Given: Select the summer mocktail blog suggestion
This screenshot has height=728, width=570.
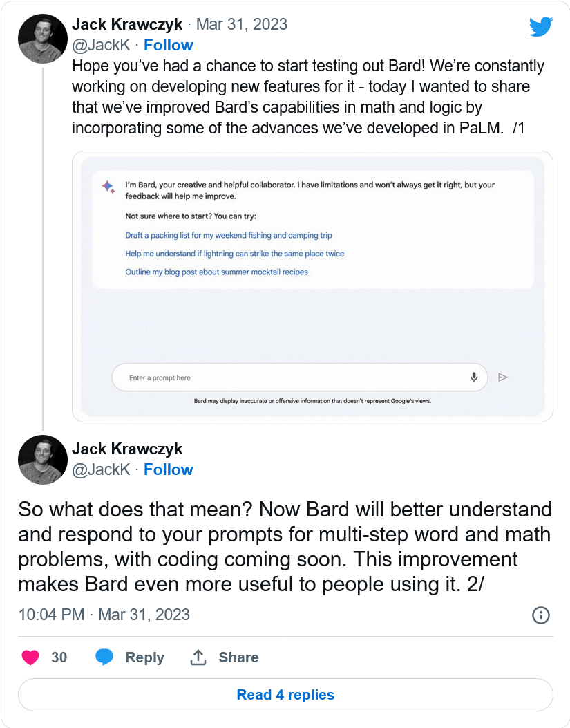Looking at the screenshot, I should click(x=216, y=272).
